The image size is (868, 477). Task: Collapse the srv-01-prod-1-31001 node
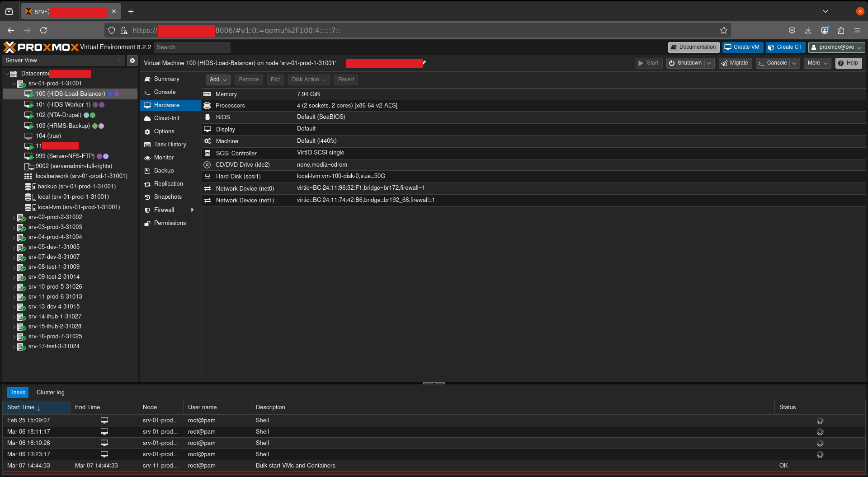point(14,84)
